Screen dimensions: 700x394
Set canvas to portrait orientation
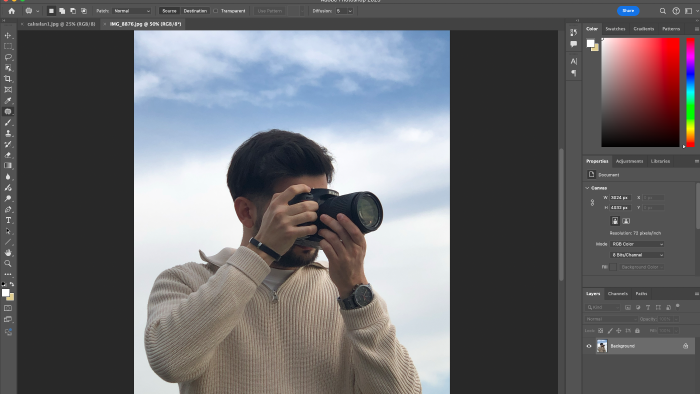point(615,221)
